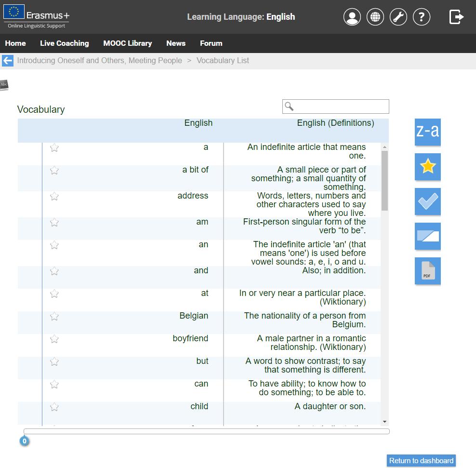Star the word 'child'
The height and width of the screenshot is (468, 476).
pyautogui.click(x=54, y=407)
